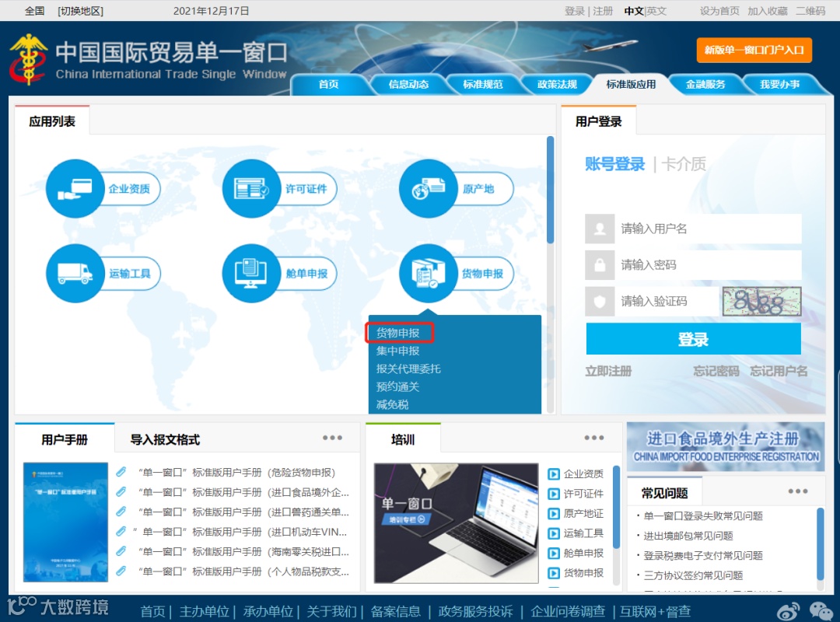
Task: Click 切换地区 region switcher
Action: click(x=80, y=11)
